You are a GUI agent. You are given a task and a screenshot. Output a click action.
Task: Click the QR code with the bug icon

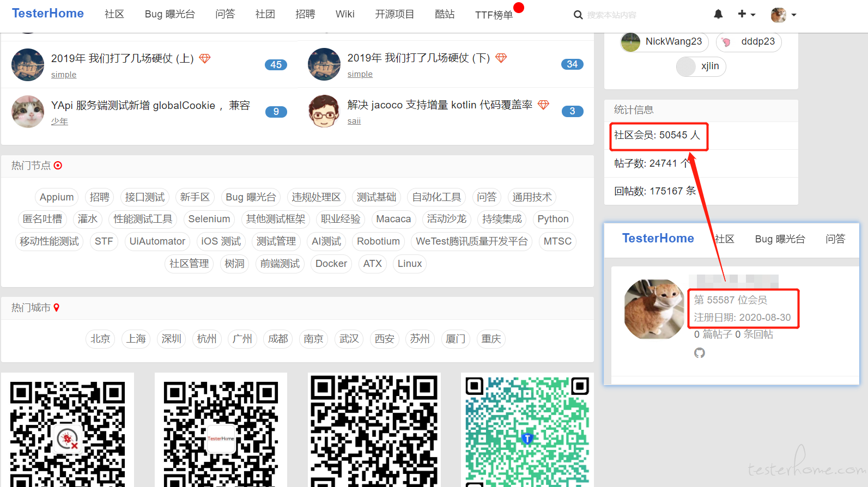click(x=68, y=430)
